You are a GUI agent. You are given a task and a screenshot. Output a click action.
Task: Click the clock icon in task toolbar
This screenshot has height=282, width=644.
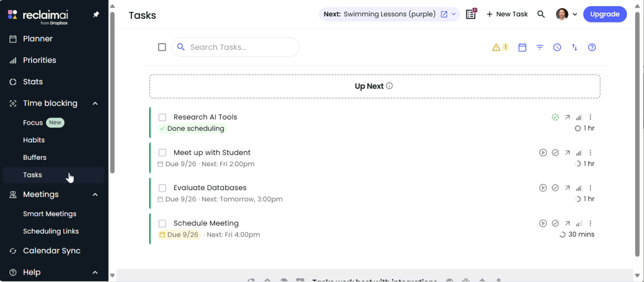pos(557,47)
